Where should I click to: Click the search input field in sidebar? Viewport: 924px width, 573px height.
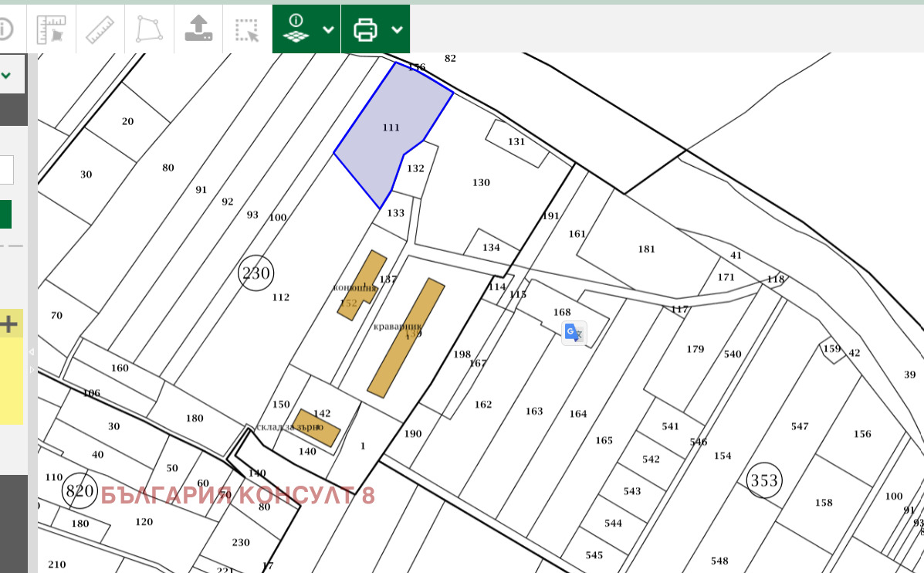click(x=6, y=169)
